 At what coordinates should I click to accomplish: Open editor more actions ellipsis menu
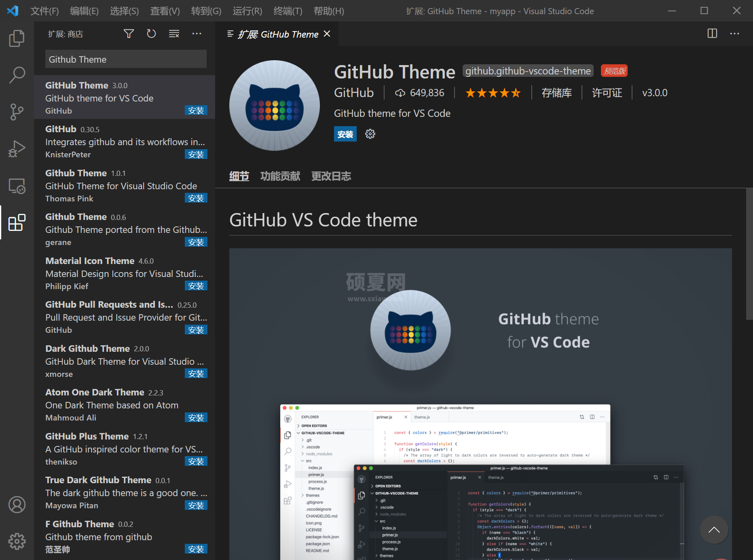coord(734,34)
